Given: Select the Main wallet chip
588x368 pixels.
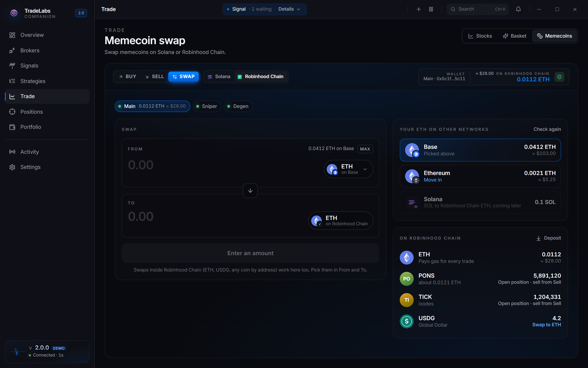Looking at the screenshot, I should pos(152,106).
